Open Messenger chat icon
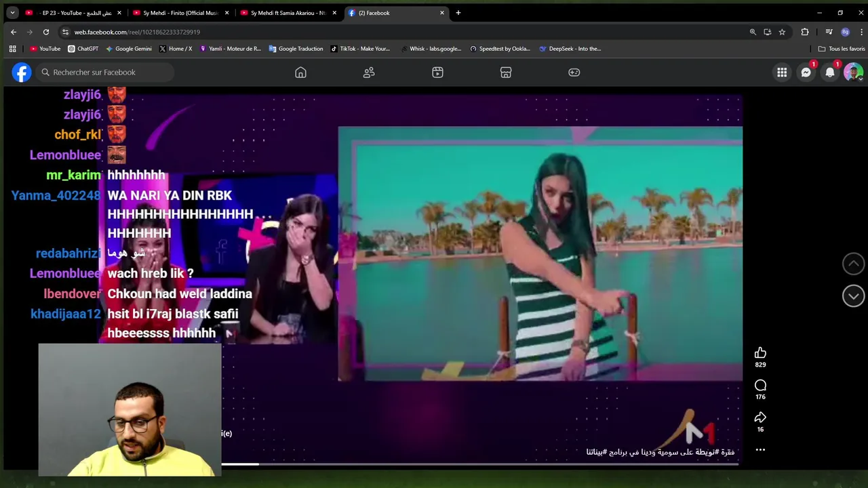 (806, 73)
